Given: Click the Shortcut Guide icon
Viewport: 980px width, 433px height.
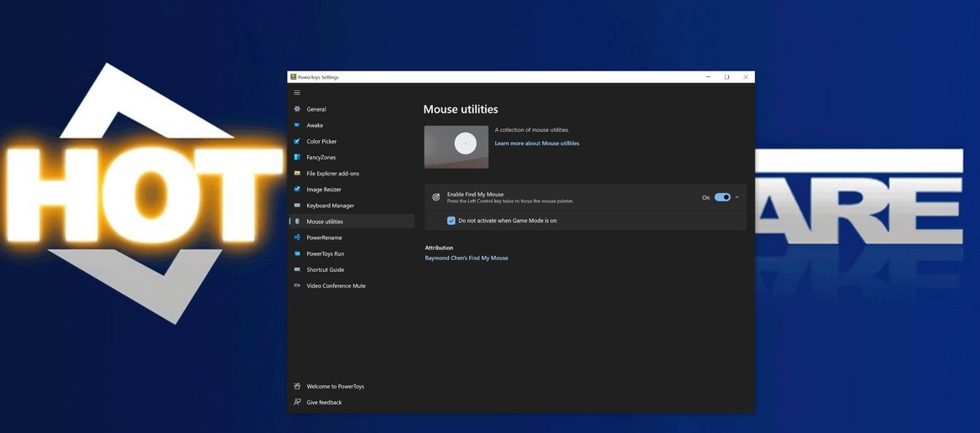Looking at the screenshot, I should (297, 270).
